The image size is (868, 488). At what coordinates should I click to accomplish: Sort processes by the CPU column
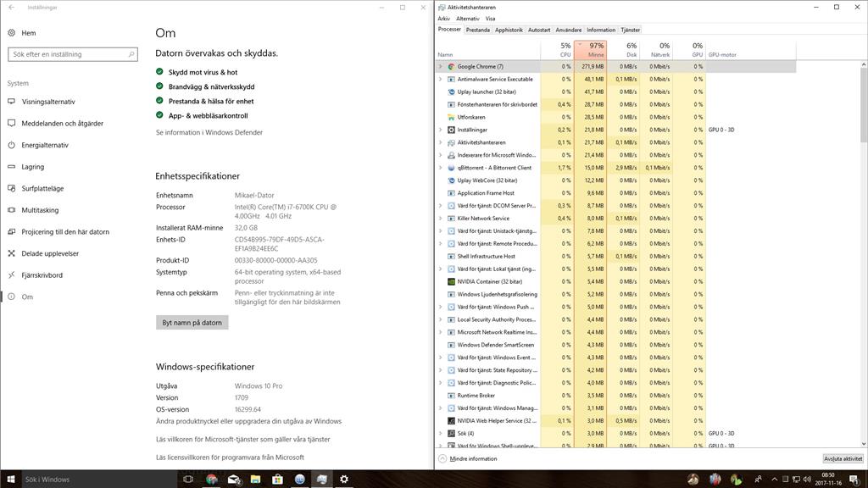pyautogui.click(x=558, y=50)
